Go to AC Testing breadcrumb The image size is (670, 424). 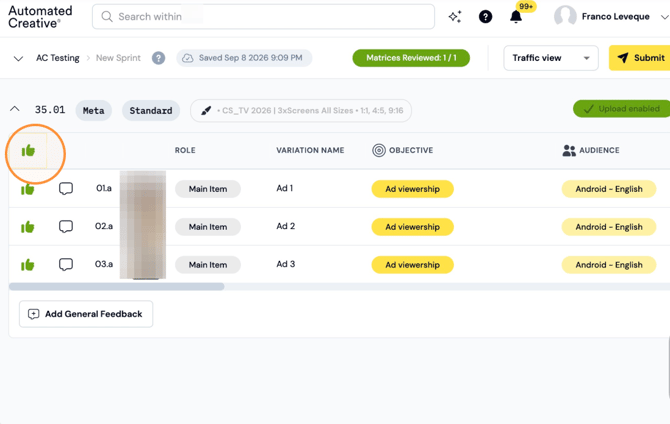(58, 58)
